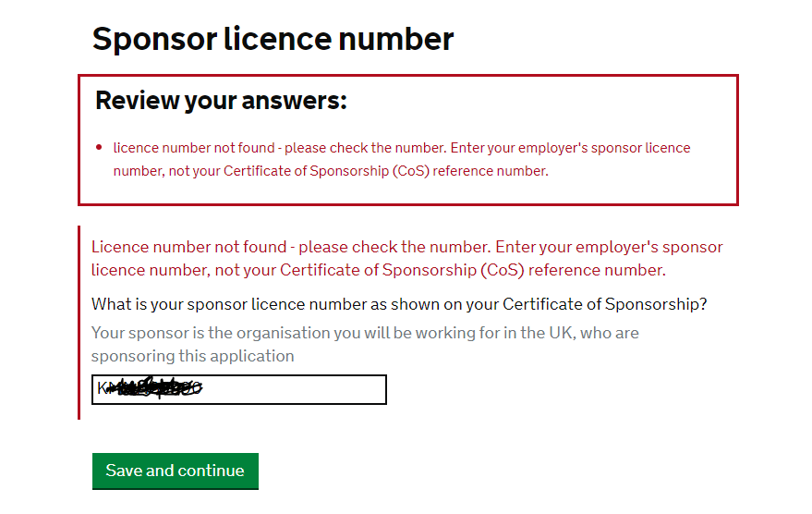Click the red vertical error bar beside the form
The height and width of the screenshot is (514, 812).
[x=80, y=322]
